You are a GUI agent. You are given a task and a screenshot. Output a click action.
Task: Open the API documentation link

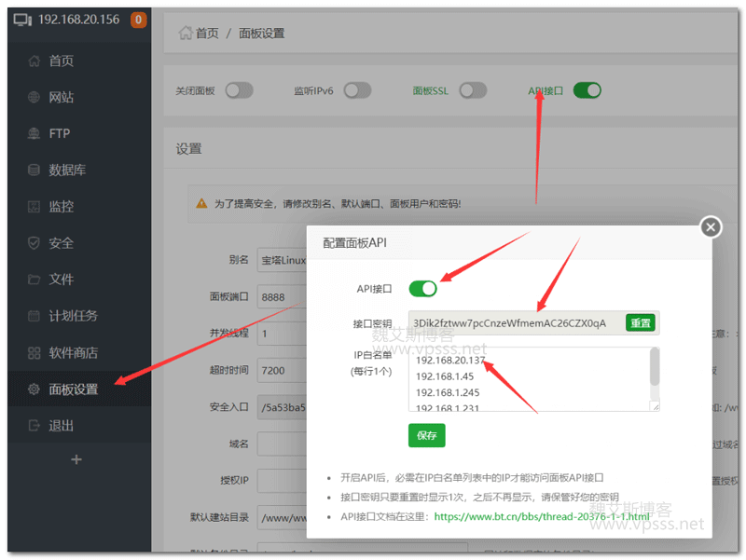click(x=541, y=516)
